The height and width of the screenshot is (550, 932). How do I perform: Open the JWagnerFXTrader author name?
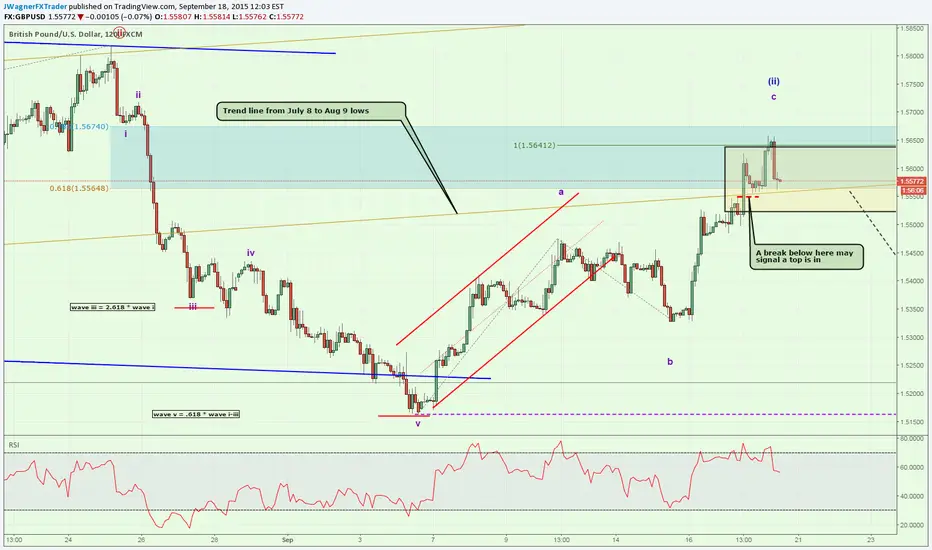click(35, 7)
